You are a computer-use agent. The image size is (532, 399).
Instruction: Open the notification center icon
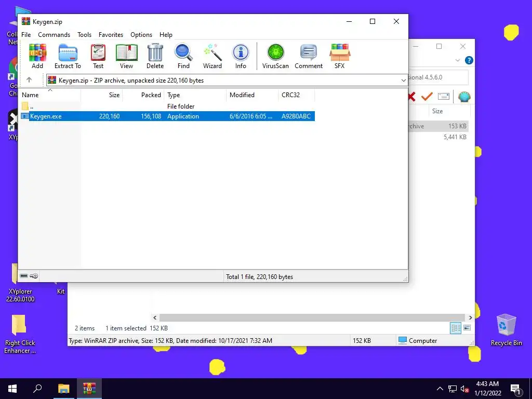pyautogui.click(x=515, y=389)
